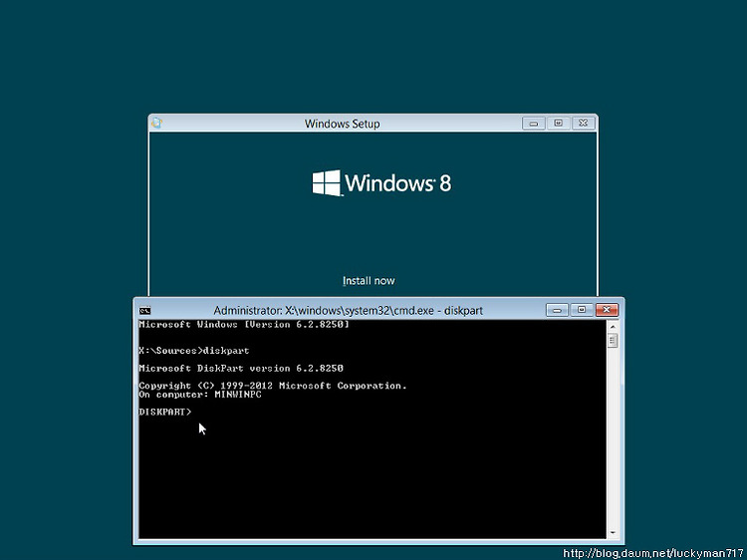Click 'Microsoft Windows [Version 6.2.8250]' line
The width and height of the screenshot is (747, 560).
point(244,325)
